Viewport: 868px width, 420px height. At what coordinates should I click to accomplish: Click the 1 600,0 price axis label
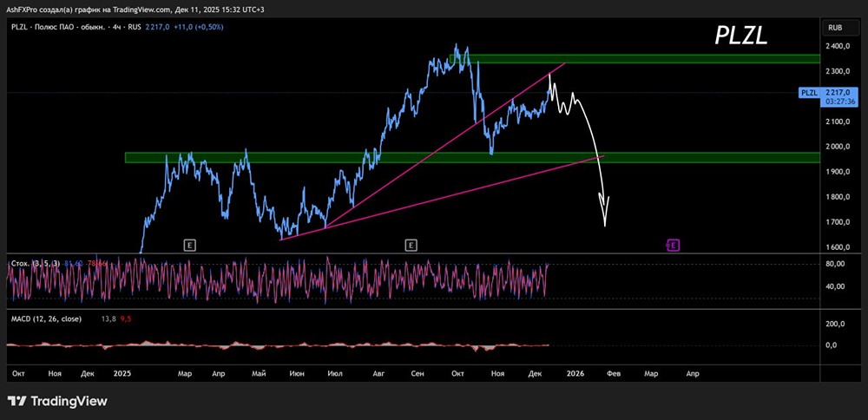[837, 247]
